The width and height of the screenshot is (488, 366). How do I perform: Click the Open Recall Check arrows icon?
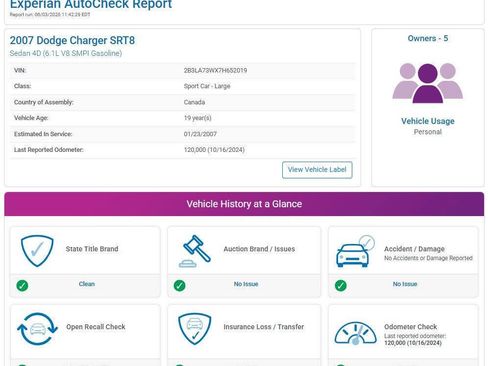37,329
